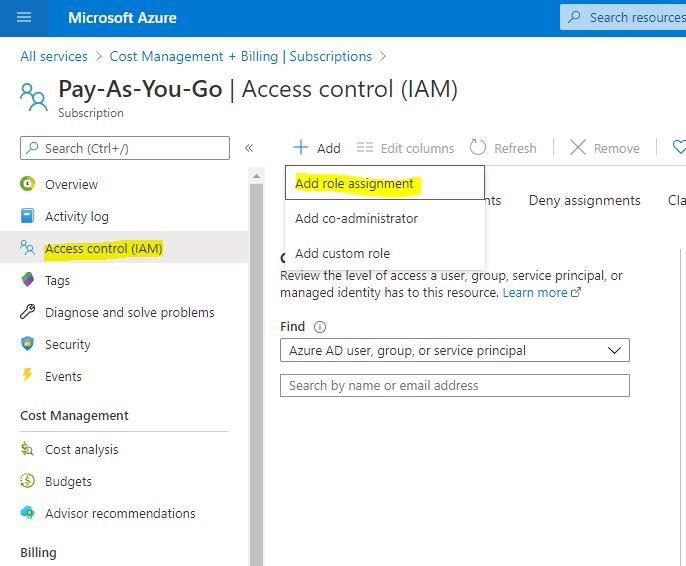This screenshot has width=686, height=566.
Task: Open the hamburger portal menu
Action: pyautogui.click(x=24, y=17)
